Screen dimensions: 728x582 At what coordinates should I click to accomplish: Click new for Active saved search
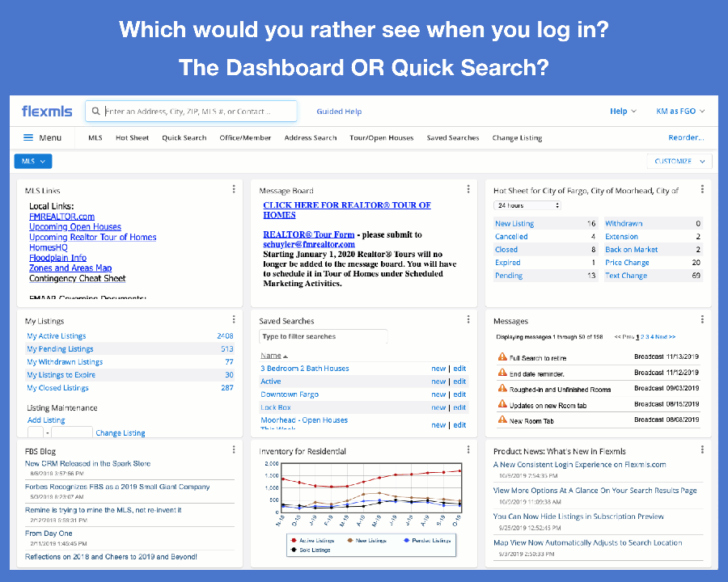coord(438,381)
